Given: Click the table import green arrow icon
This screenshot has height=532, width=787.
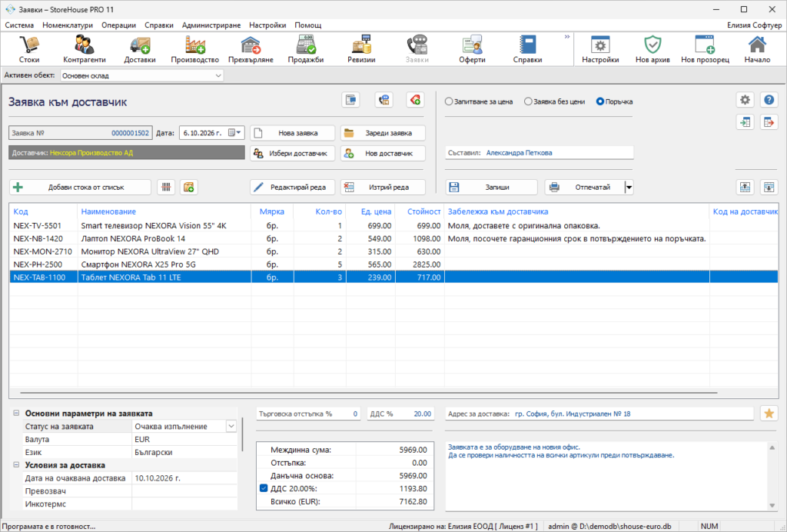Looking at the screenshot, I should coord(745,122).
